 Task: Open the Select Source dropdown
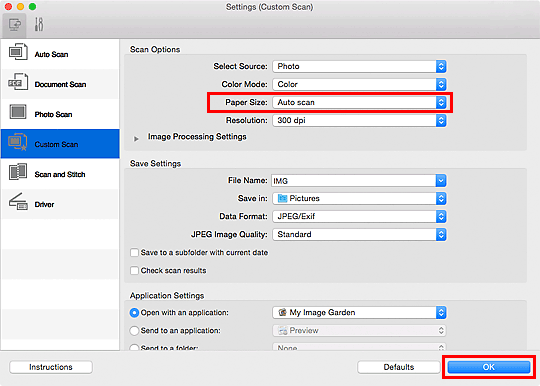[359, 66]
